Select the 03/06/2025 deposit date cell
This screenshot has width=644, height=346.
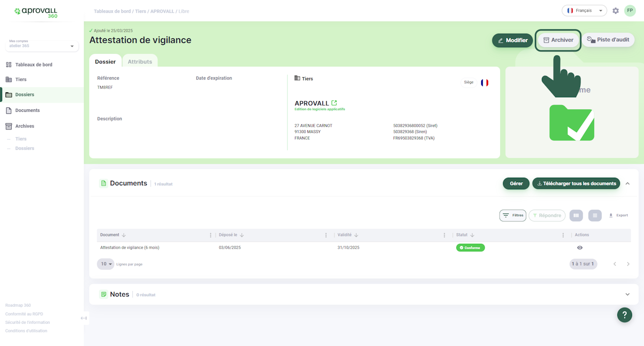tap(230, 248)
